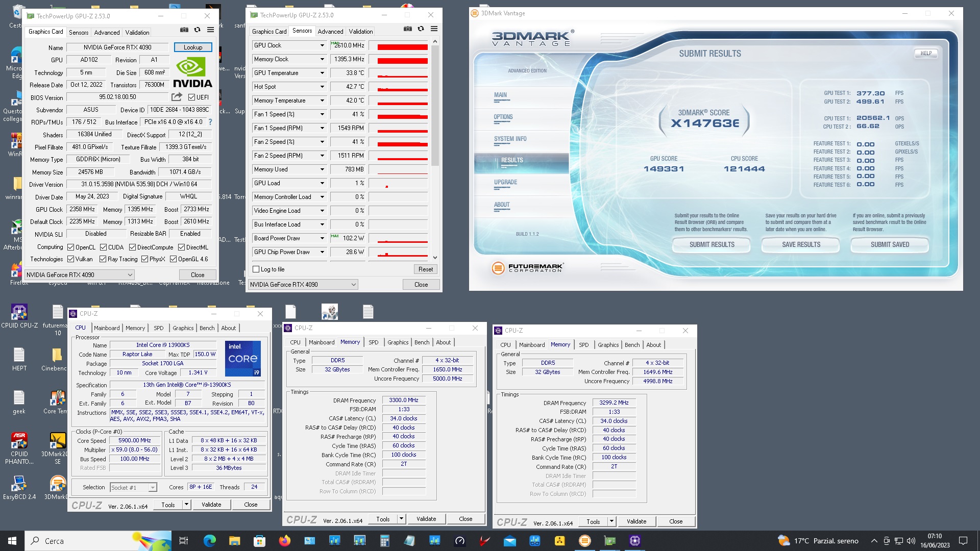980x551 pixels.
Task: Click the NVIDIA logo in GPU-Z
Action: pos(192,73)
